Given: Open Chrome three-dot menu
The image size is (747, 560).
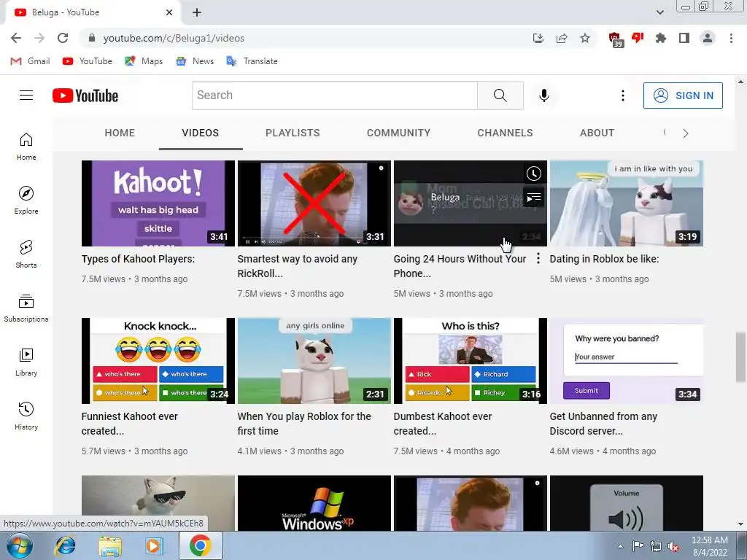Looking at the screenshot, I should [x=731, y=38].
